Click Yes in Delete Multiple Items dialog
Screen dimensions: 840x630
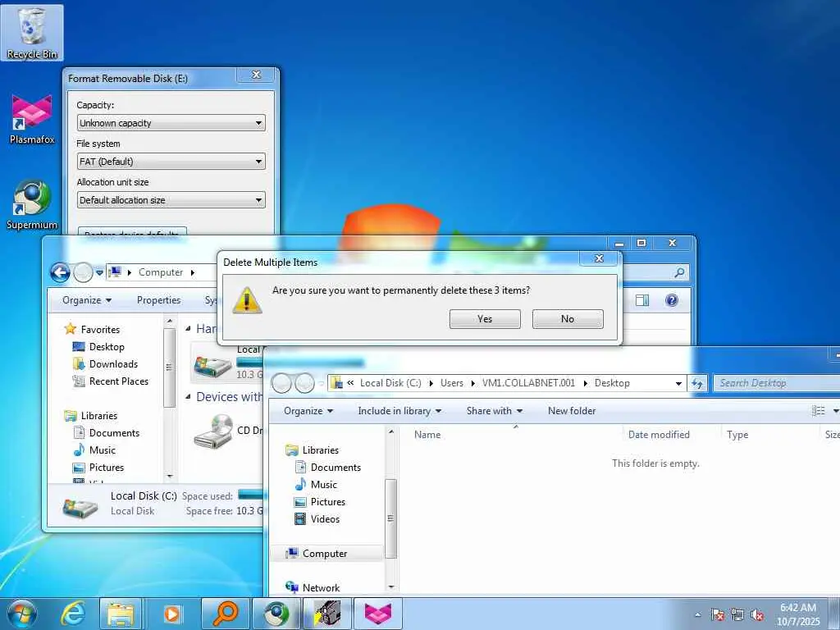pos(485,319)
